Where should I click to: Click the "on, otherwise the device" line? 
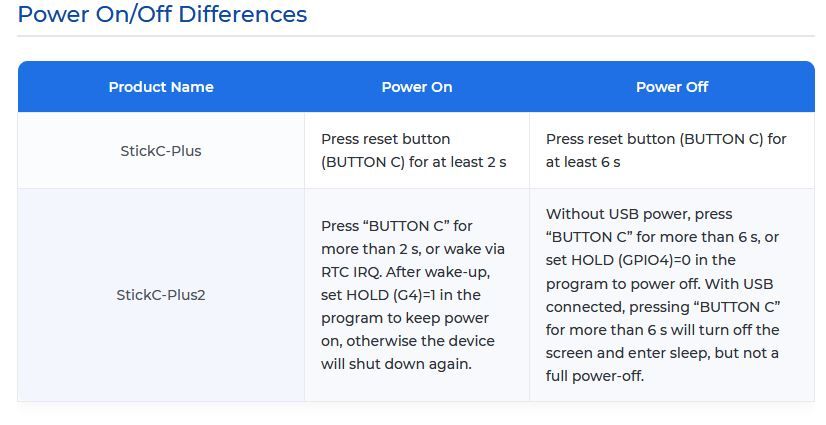coord(407,341)
